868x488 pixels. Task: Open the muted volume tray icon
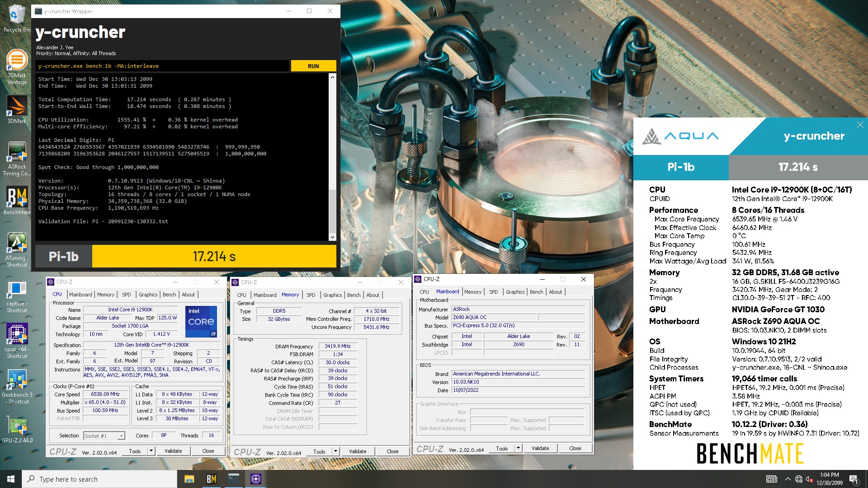(809, 479)
